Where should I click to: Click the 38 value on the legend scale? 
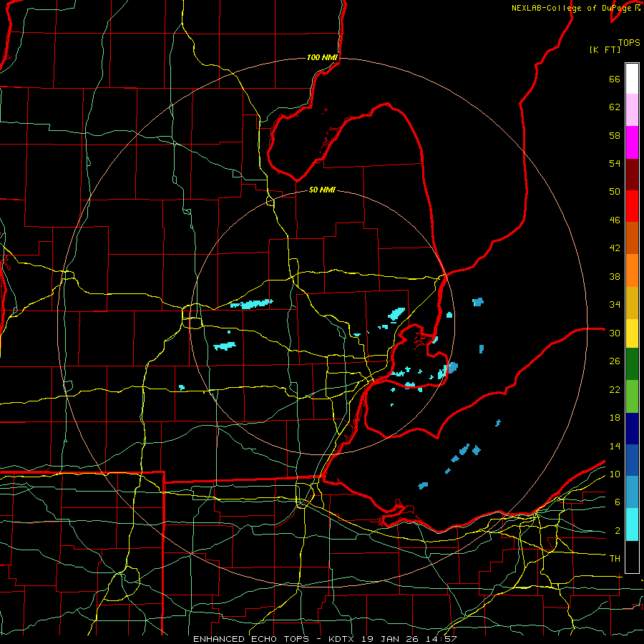pyautogui.click(x=615, y=276)
